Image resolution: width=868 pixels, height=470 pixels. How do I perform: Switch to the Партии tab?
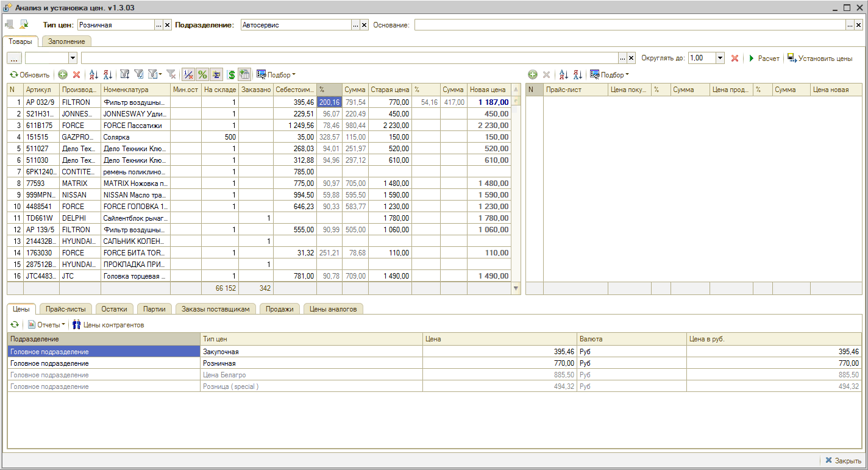(x=154, y=309)
